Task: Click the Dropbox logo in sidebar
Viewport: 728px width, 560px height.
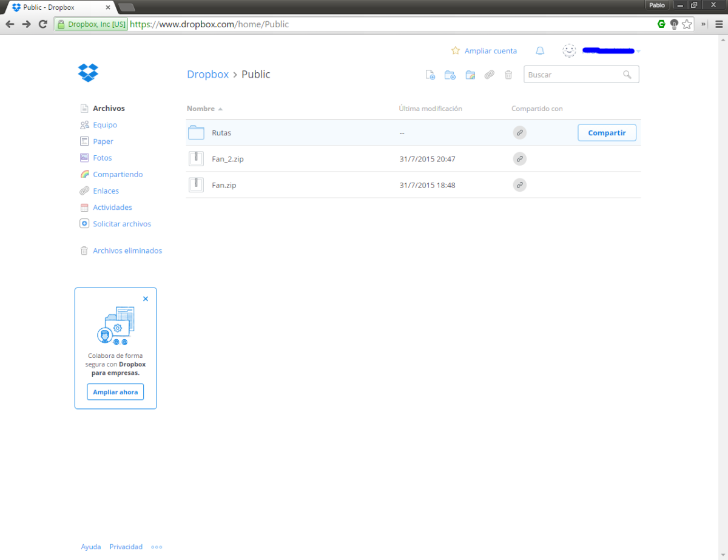Action: 88,72
